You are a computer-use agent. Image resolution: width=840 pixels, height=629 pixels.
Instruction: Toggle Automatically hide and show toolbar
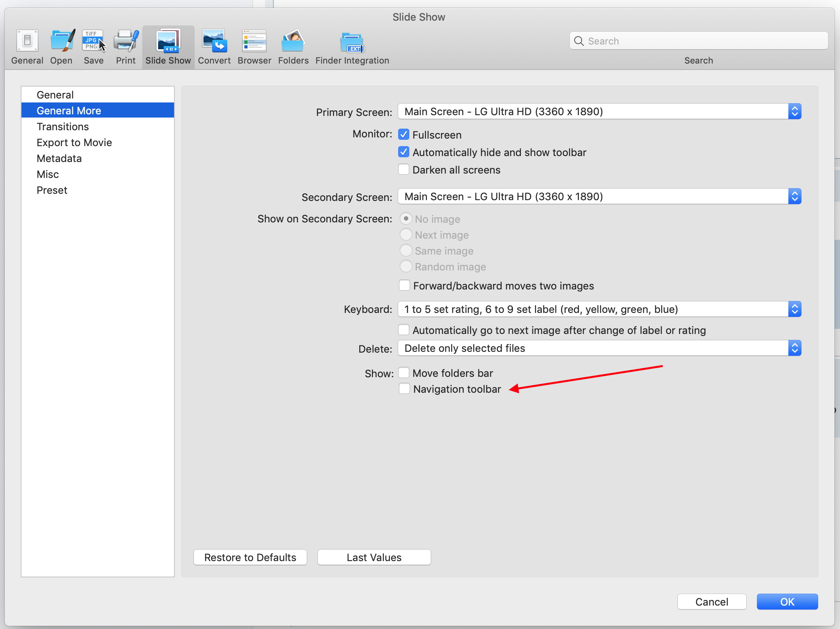tap(404, 152)
